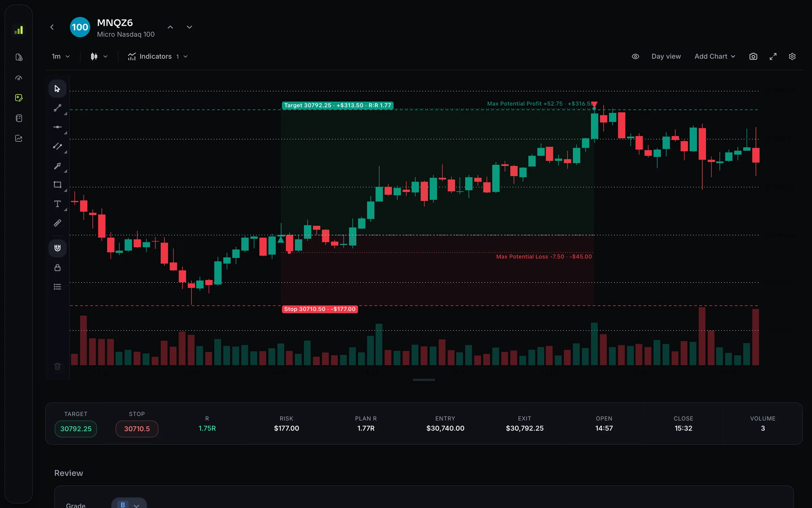Select the trend line drawing tool
This screenshot has height=508, width=812.
pos(57,108)
